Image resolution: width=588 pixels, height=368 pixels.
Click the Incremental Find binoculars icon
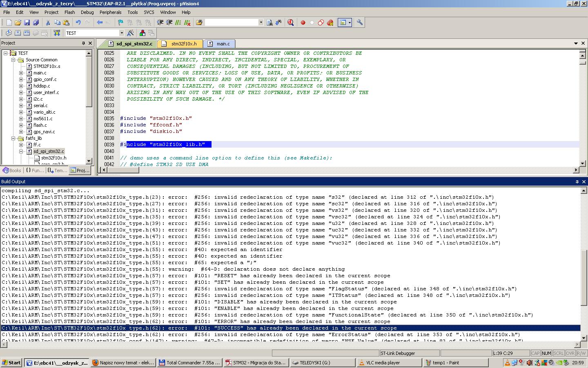pos(278,22)
